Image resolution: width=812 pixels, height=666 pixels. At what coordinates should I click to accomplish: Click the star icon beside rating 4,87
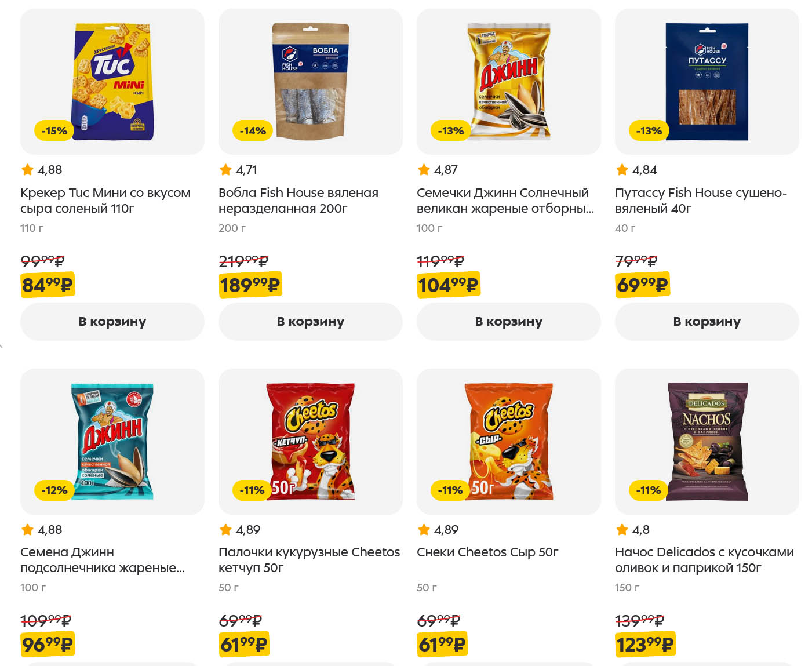pos(424,170)
